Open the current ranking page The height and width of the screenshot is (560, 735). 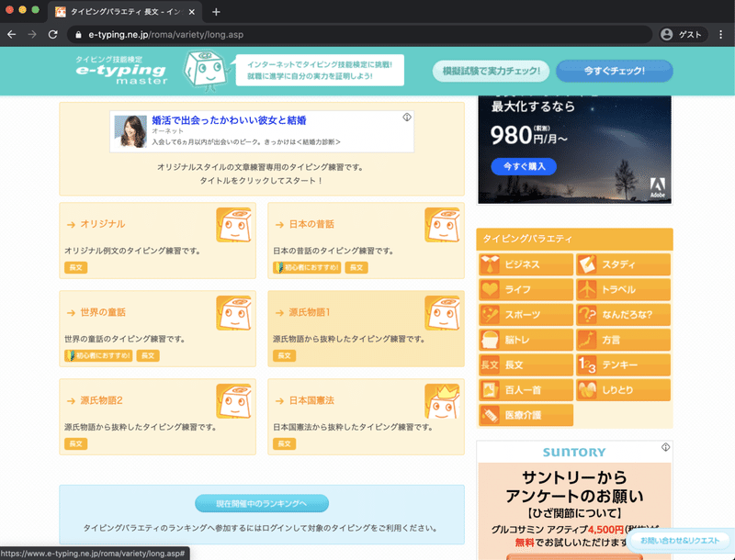pyautogui.click(x=260, y=503)
